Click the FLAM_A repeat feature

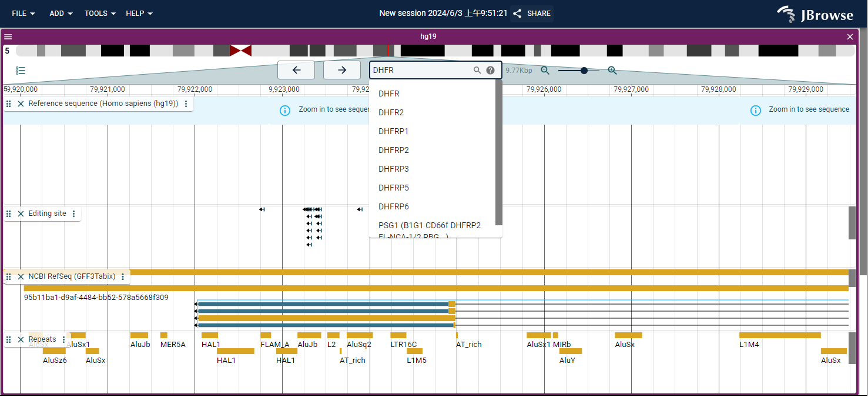pyautogui.click(x=266, y=335)
